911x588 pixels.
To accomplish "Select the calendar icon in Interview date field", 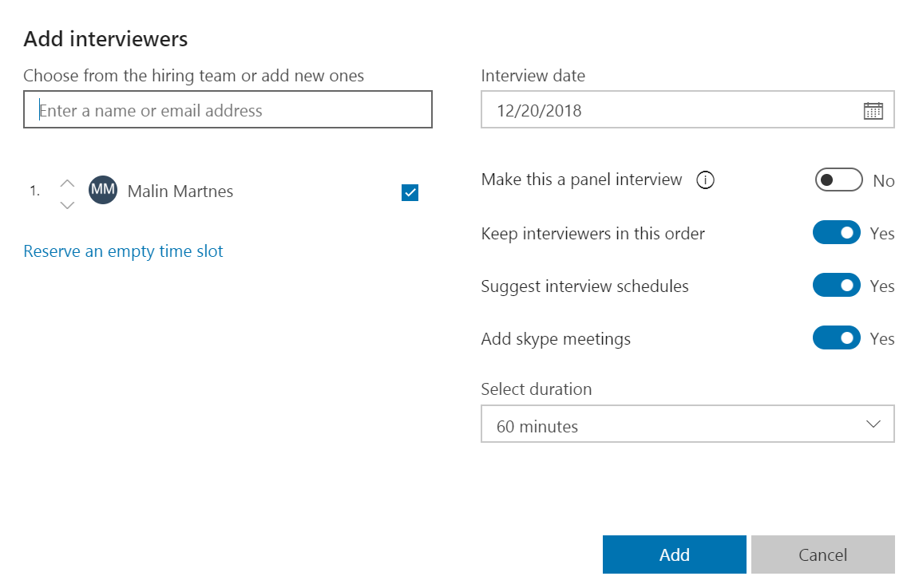I will tap(873, 110).
